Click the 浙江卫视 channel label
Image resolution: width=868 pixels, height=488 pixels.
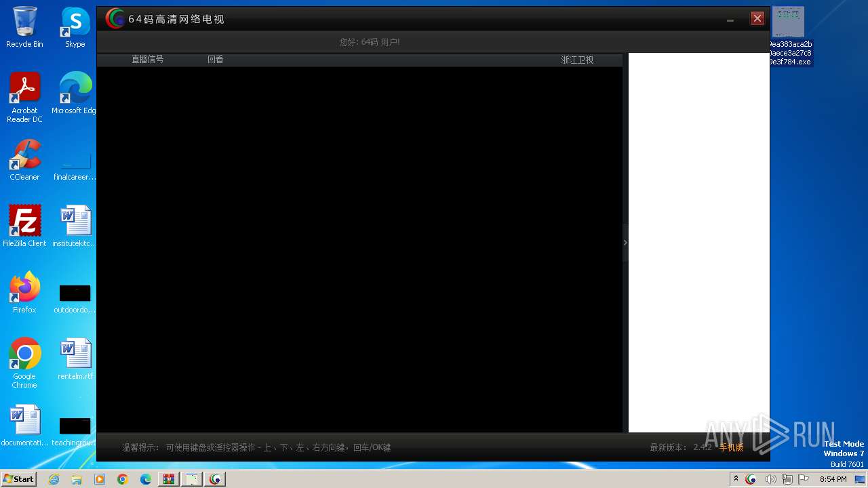[577, 60]
